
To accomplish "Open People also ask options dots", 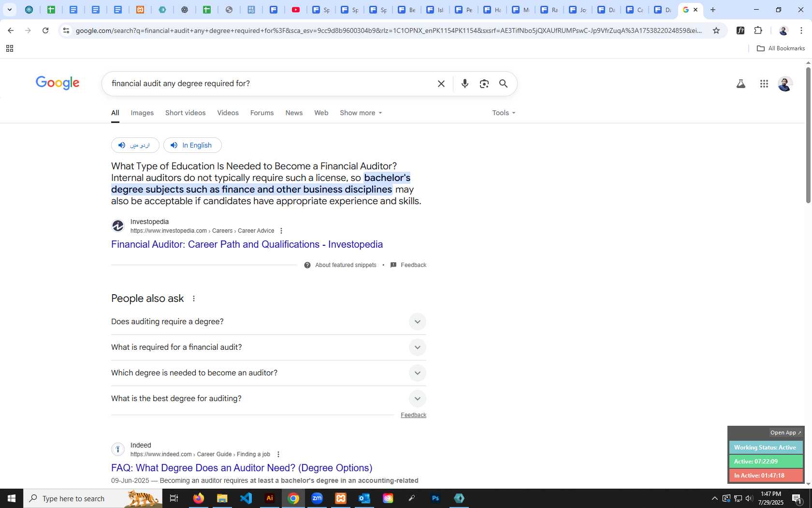I will (194, 299).
